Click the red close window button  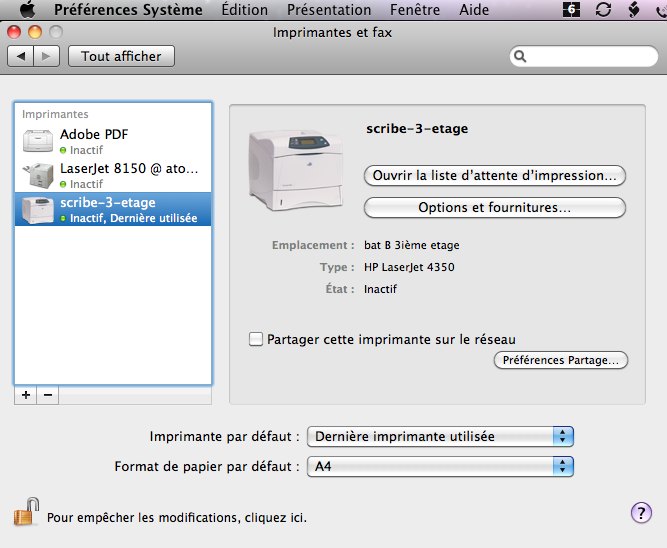click(x=14, y=32)
